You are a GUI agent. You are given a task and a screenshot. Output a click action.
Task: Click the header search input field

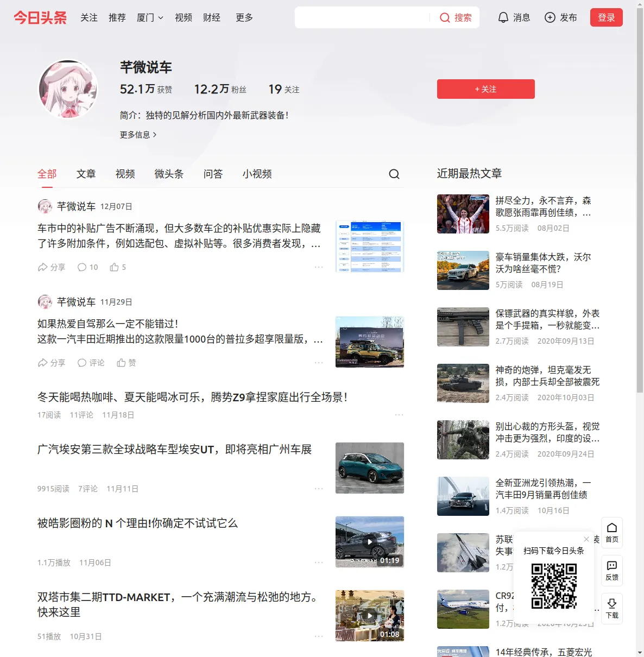coord(363,17)
